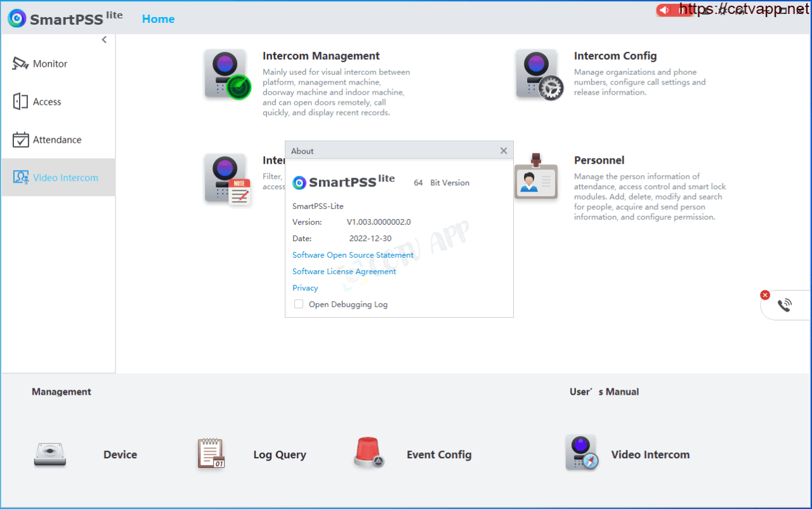Click the version number V1.003.0000002.0
Viewport: 812px width, 509px height.
pos(379,222)
